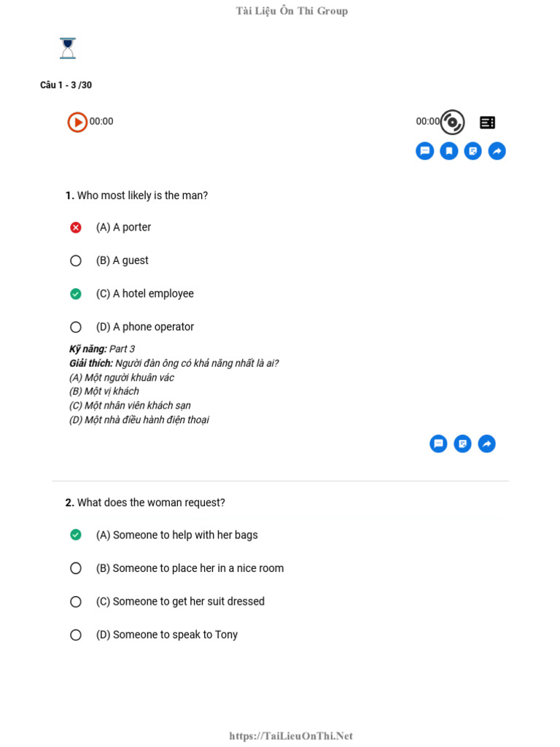Share using the arrow icon below the audio player

tap(497, 151)
